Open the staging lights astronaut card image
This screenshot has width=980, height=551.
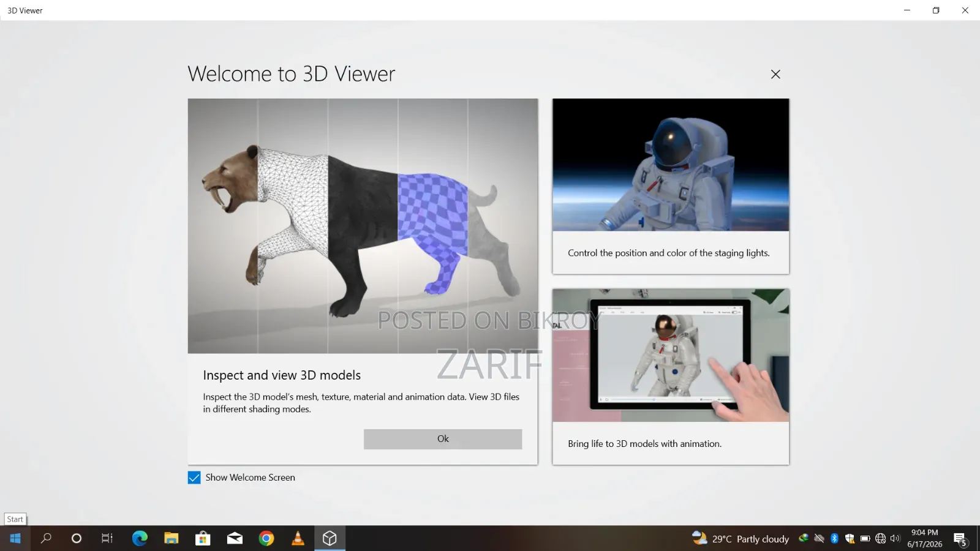[671, 165]
